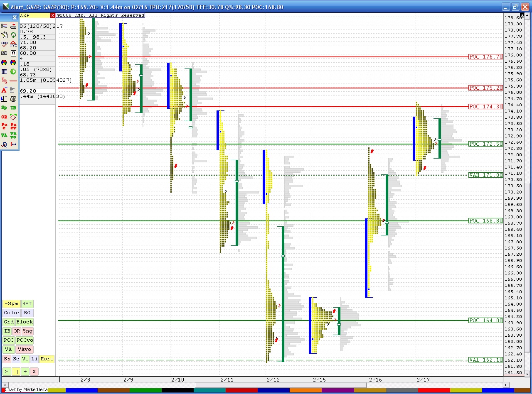The height and width of the screenshot is (394, 532).
Task: Click the BG background button
Action: point(27,313)
